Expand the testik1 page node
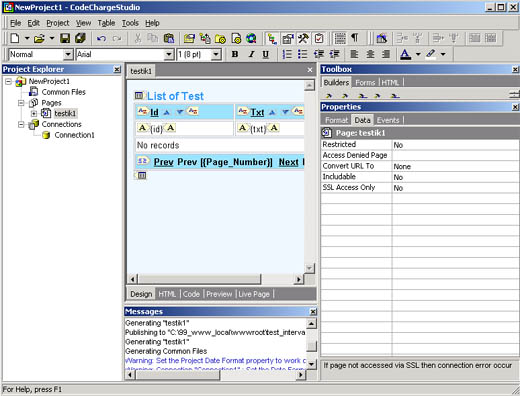 point(34,114)
